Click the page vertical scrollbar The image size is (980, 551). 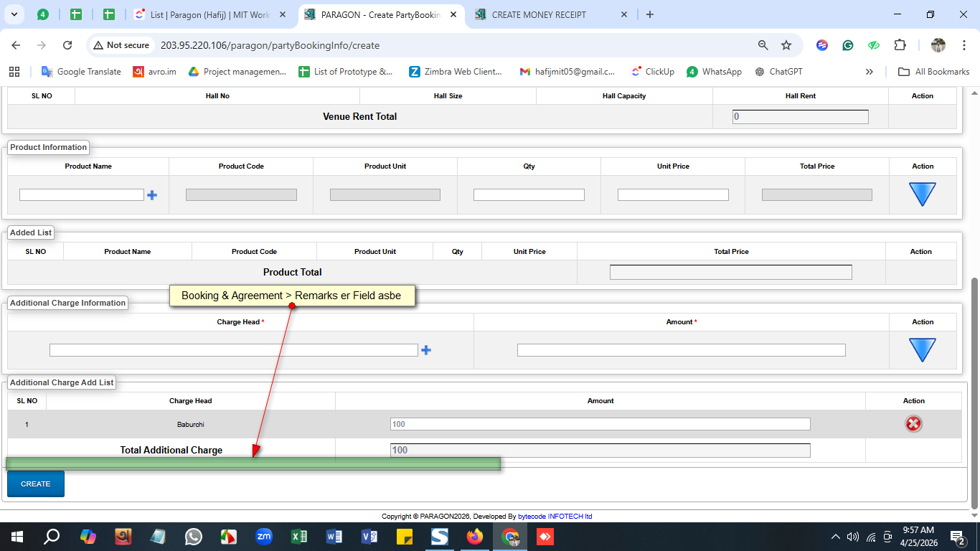tap(974, 394)
